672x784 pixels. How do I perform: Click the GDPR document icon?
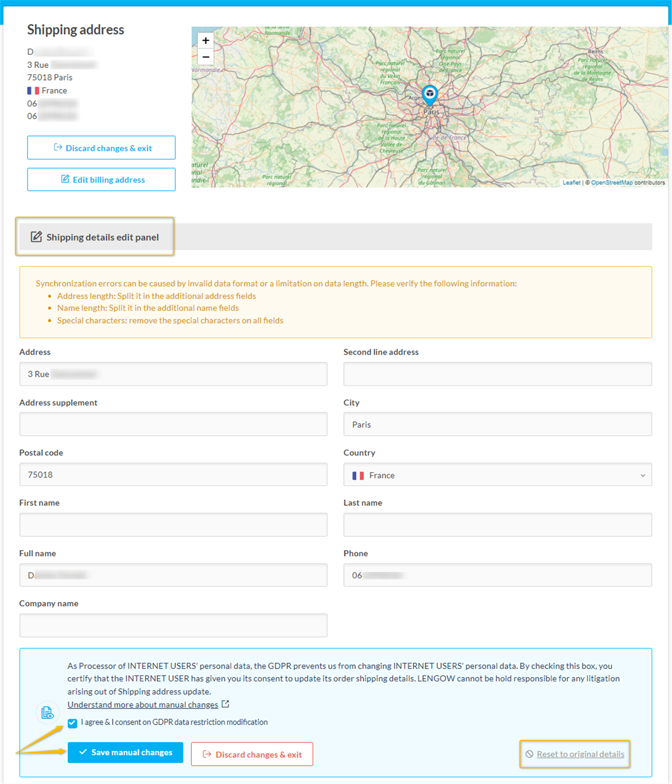[x=47, y=713]
